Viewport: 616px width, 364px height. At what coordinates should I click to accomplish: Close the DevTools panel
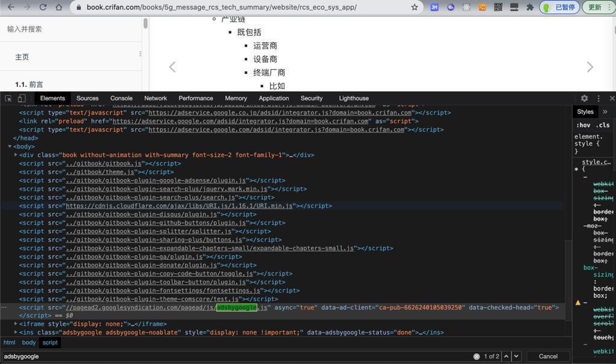612,98
